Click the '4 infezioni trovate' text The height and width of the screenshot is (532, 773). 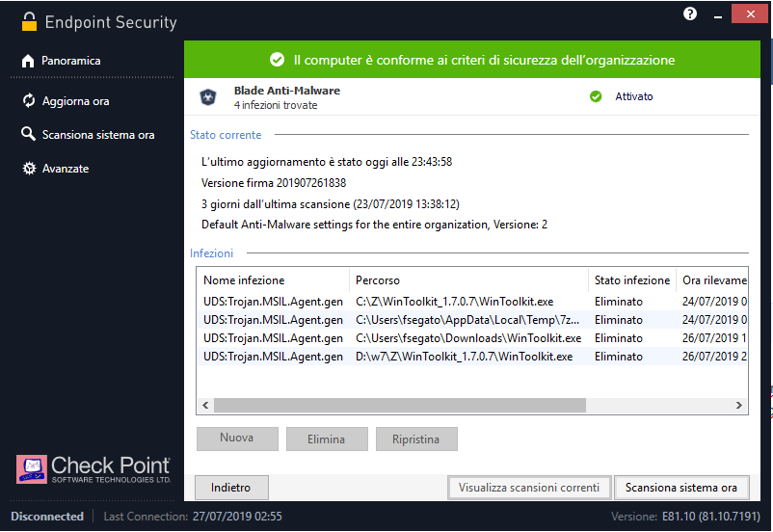click(x=276, y=105)
